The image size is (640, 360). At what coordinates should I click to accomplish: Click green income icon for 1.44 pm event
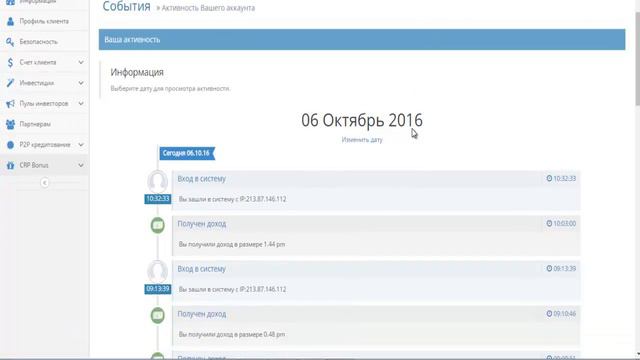tap(158, 225)
